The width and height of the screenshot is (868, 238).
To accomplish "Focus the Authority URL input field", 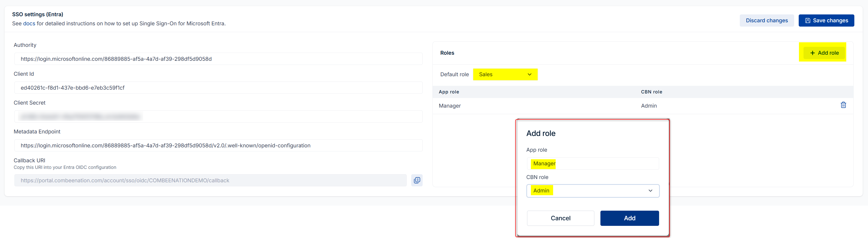I will 218,59.
